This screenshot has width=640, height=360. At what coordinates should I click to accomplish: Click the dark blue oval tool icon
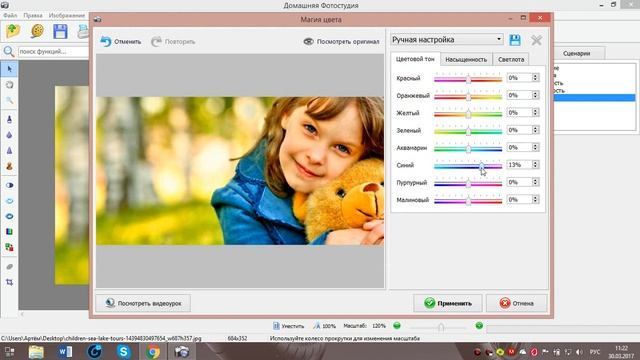coord(9,216)
